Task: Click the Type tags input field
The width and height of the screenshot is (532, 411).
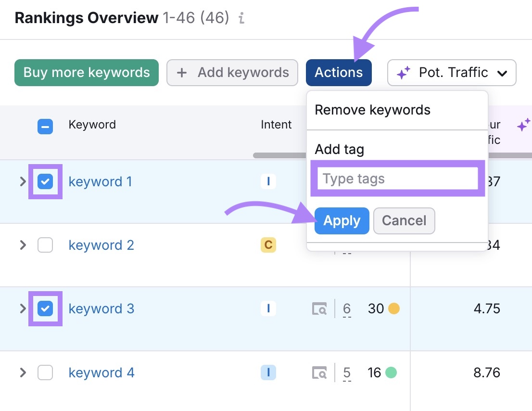Action: point(397,179)
